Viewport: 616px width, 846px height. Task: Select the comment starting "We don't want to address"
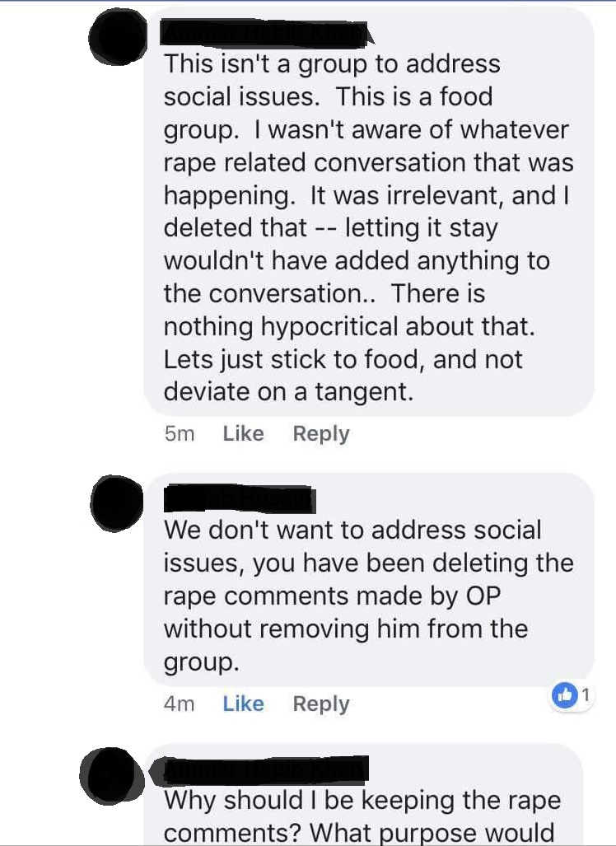[x=369, y=580]
